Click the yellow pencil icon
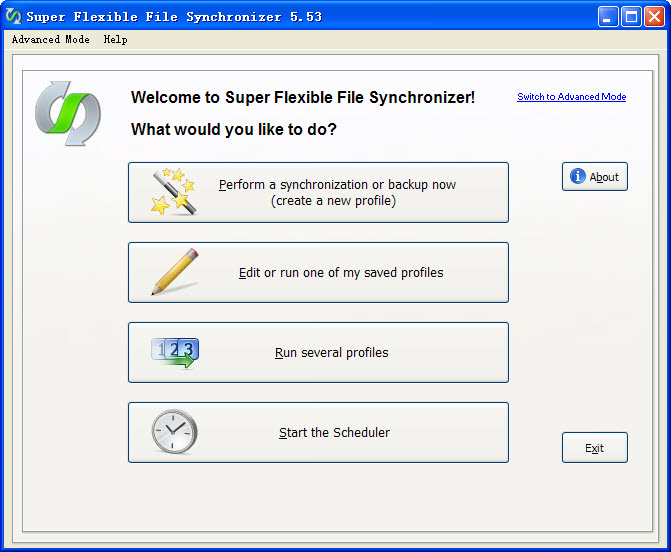Screen dimensions: 671x552 pyautogui.click(x=174, y=272)
